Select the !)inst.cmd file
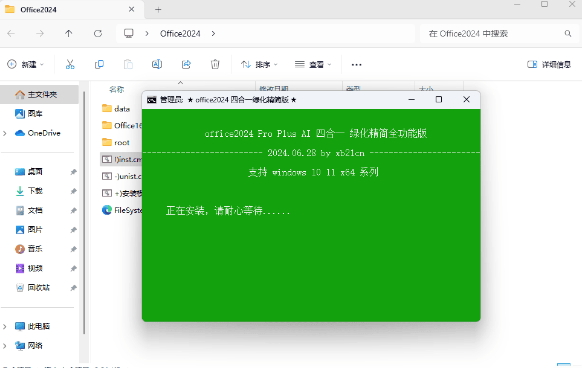The height and width of the screenshot is (368, 582). [121, 159]
